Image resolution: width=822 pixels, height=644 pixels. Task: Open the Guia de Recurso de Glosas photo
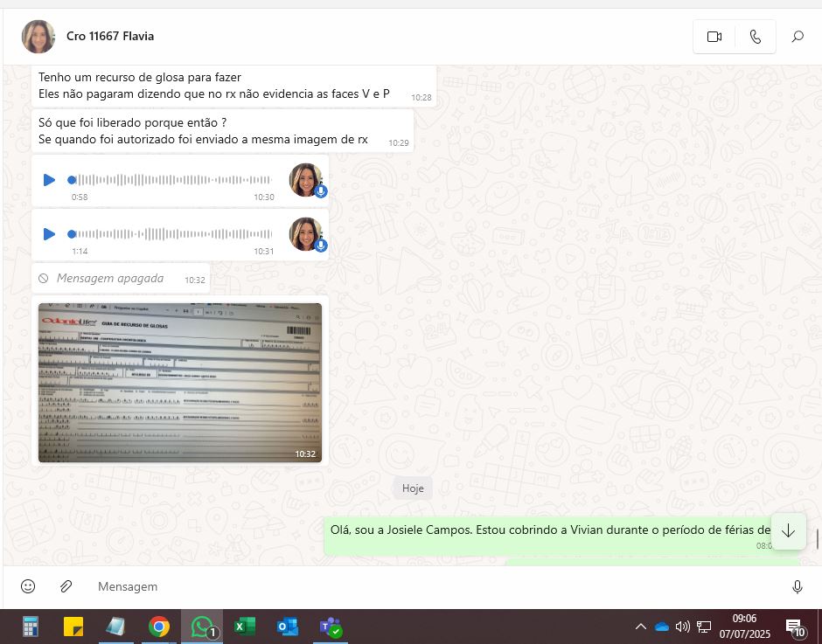[x=179, y=382]
